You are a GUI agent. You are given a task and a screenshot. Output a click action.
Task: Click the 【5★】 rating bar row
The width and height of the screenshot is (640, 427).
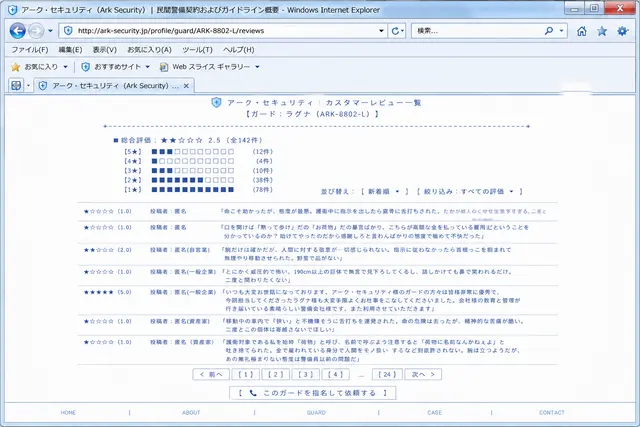199,151
